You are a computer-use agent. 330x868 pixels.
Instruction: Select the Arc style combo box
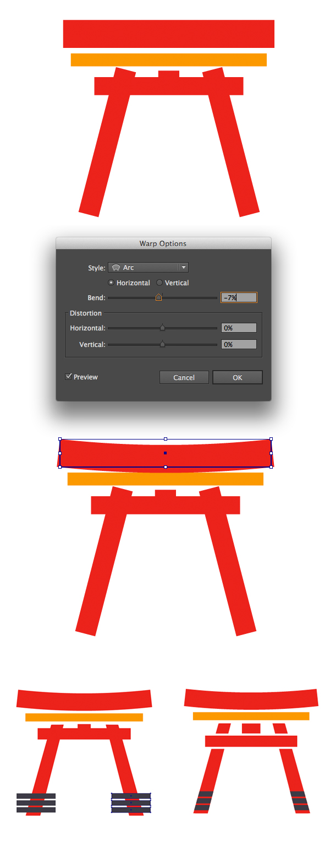pos(148,268)
